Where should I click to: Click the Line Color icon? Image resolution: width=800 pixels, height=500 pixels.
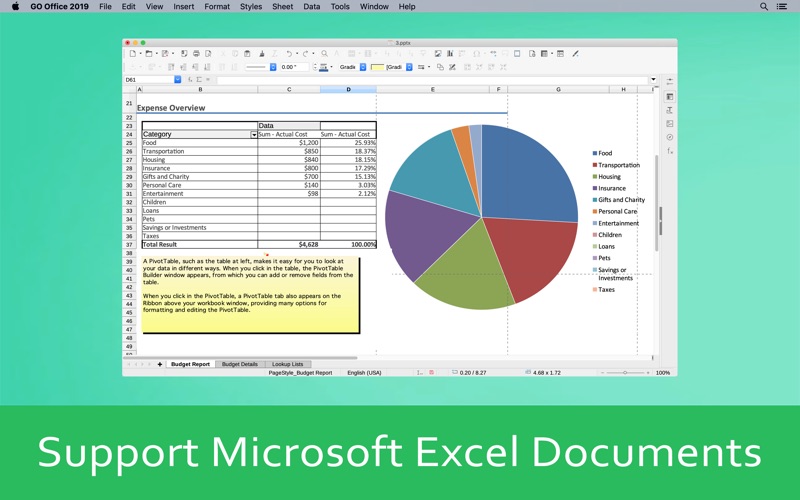pyautogui.click(x=323, y=67)
